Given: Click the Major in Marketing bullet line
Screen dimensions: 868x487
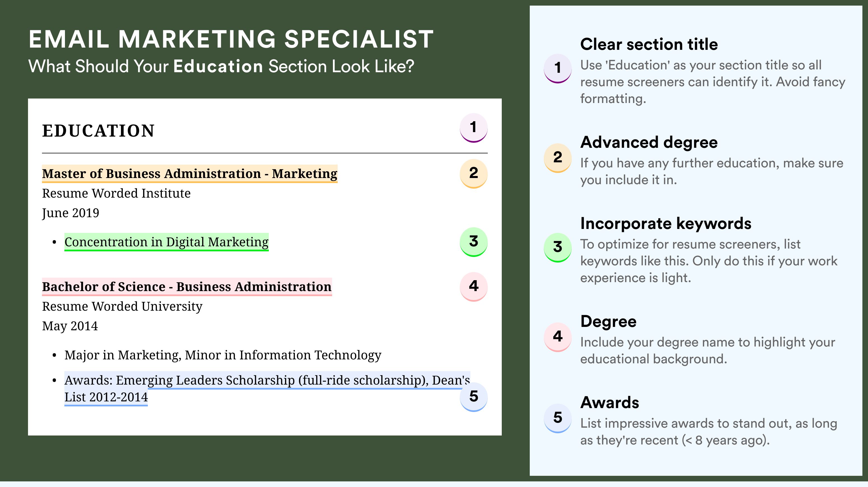Looking at the screenshot, I should click(x=223, y=355).
